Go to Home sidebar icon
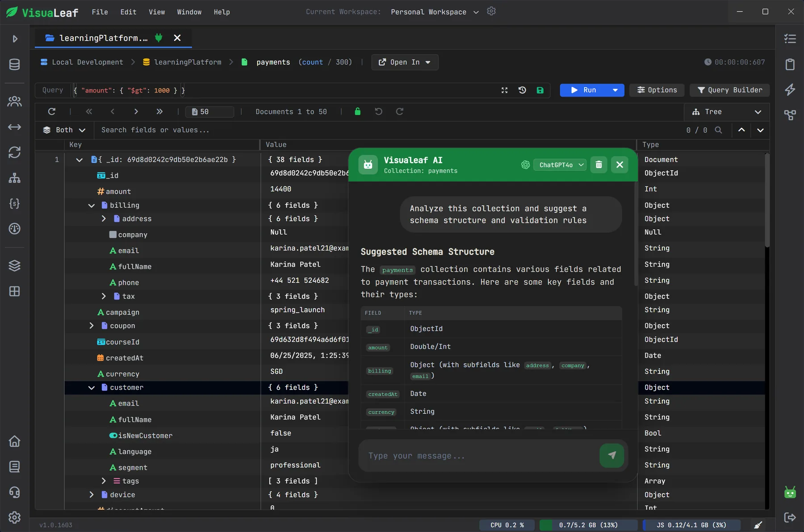Viewport: 804px width, 532px height. click(x=14, y=441)
